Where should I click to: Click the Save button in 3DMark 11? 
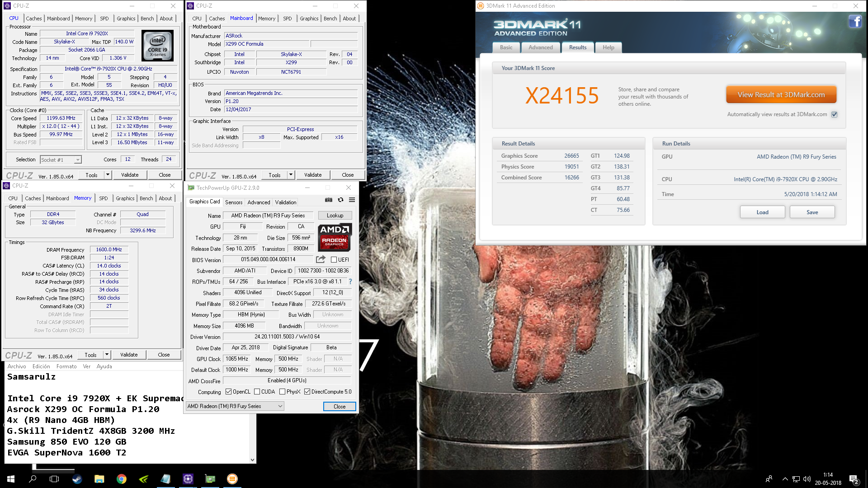812,212
